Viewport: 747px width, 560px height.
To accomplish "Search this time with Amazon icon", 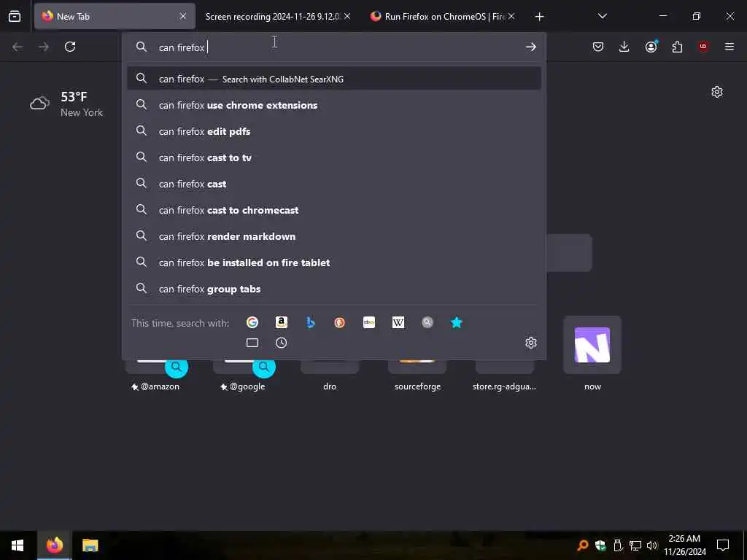I will click(x=282, y=322).
